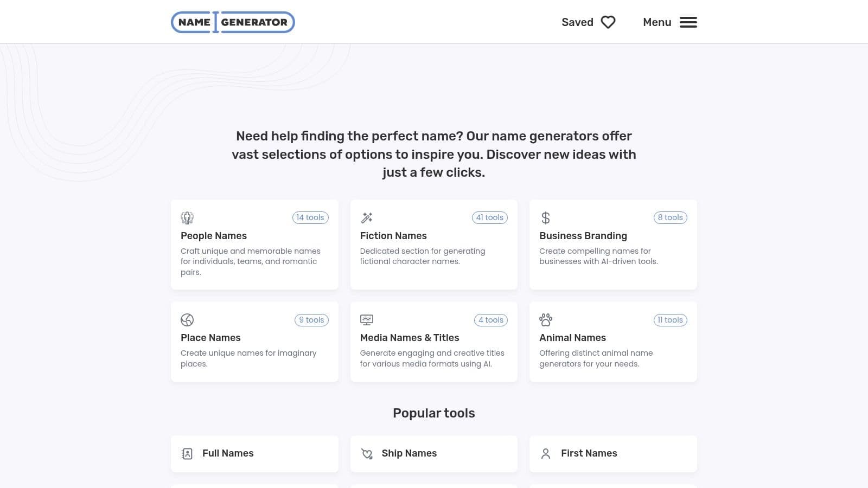Click 'Craft unique and memorable names' description
Screen dimensions: 868x488
point(251,261)
